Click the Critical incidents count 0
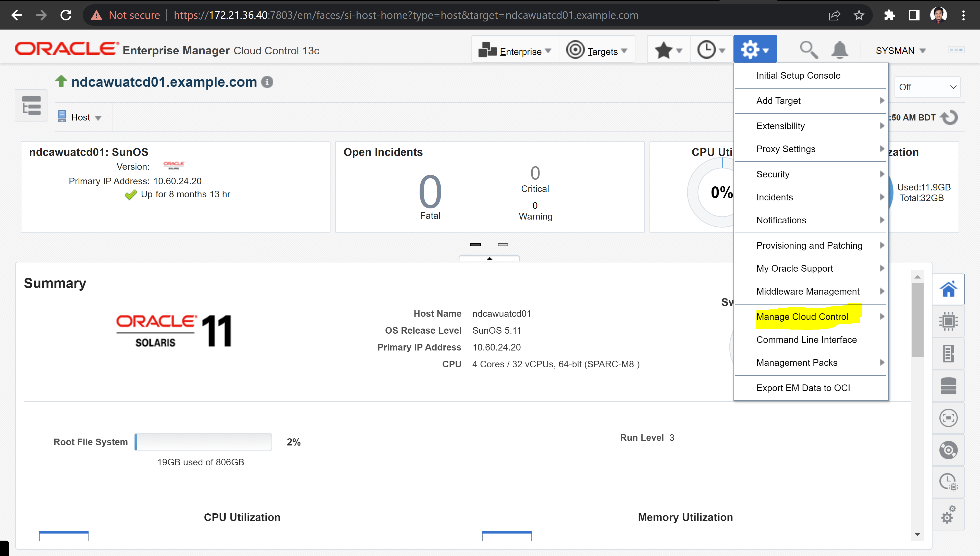 [535, 173]
